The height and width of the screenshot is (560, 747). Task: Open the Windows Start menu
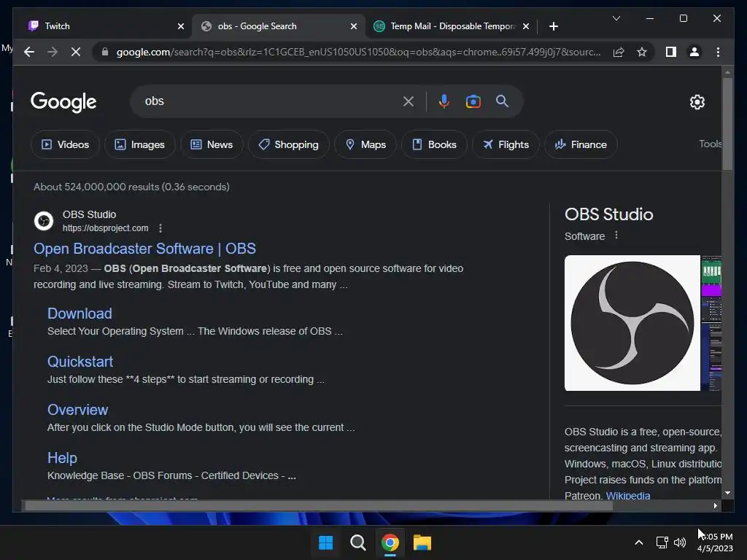326,542
